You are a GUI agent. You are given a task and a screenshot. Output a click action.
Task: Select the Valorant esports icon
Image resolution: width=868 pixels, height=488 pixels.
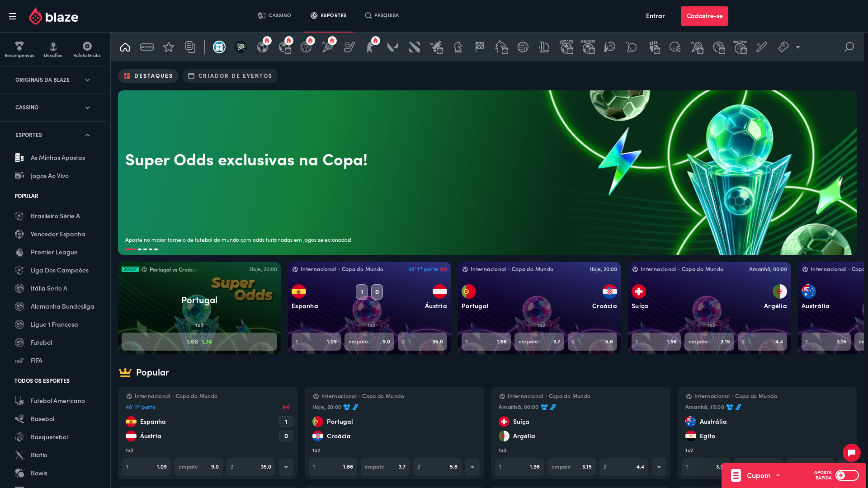[x=393, y=47]
